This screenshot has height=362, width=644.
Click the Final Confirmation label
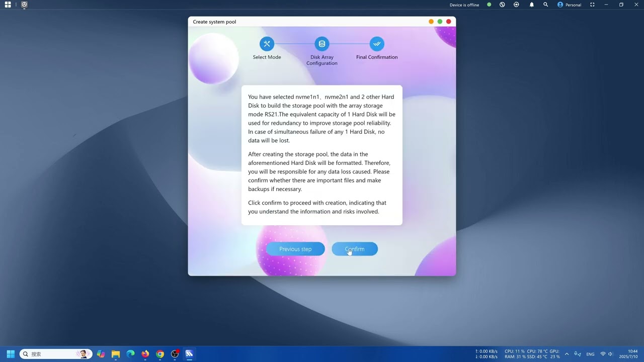click(377, 57)
